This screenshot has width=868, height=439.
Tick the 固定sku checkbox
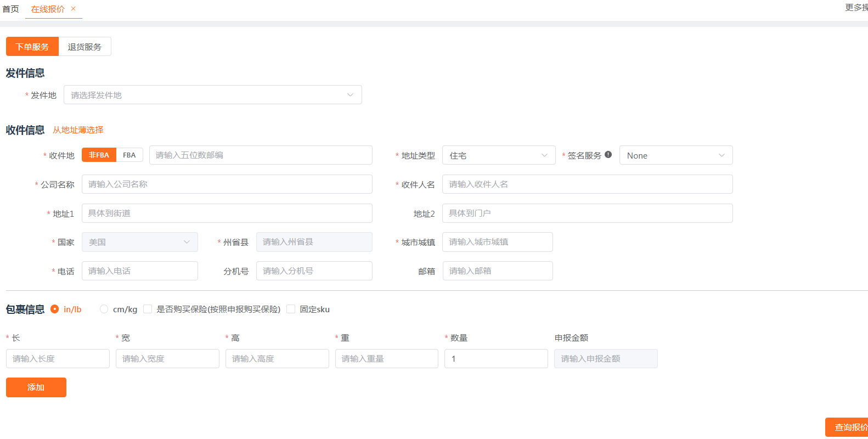(x=291, y=309)
